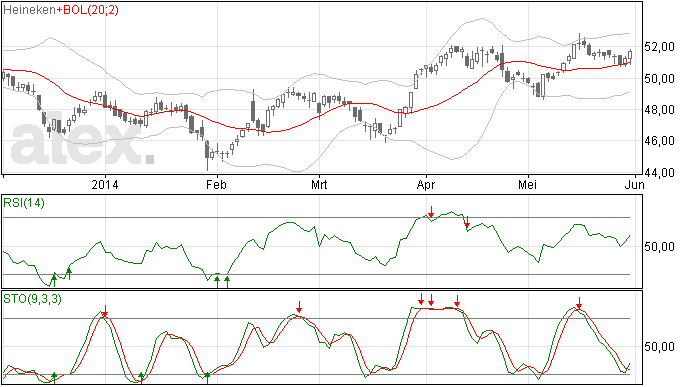Screen dimensions: 690x387
Task: Click the STO red sell arrow before Mrt
Action: (x=299, y=307)
